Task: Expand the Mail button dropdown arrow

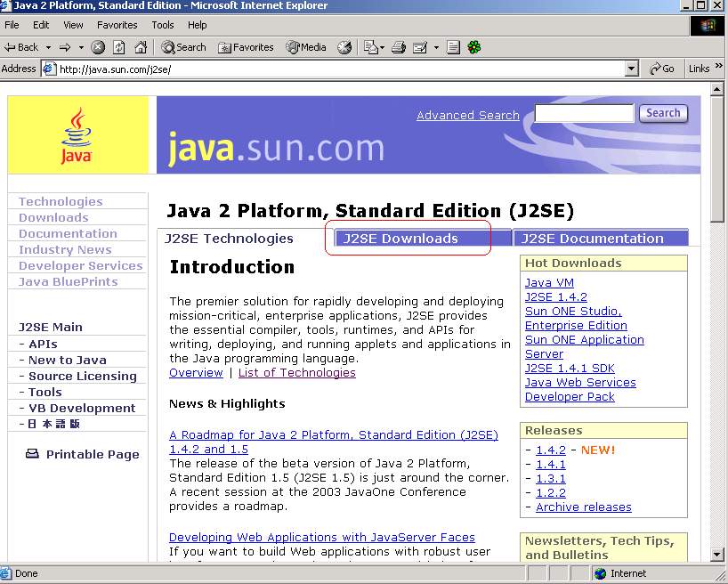Action: 382,47
